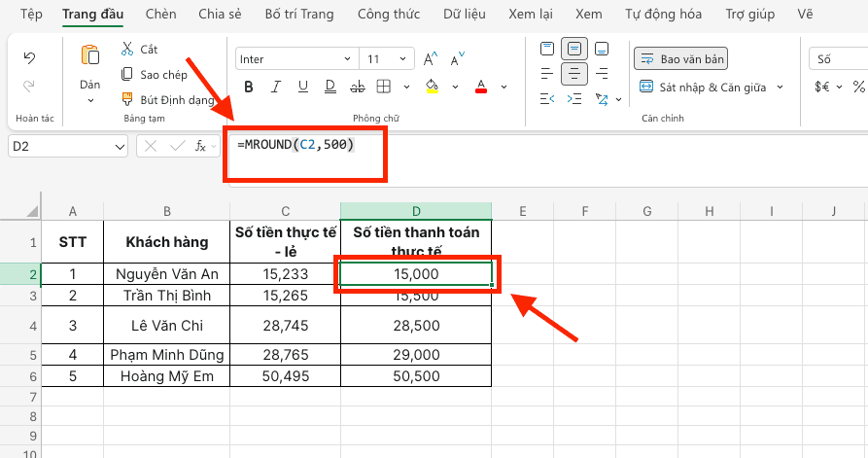Viewport: 868px width, 458px height.
Task: Click cell with value 28,745
Action: pos(285,325)
